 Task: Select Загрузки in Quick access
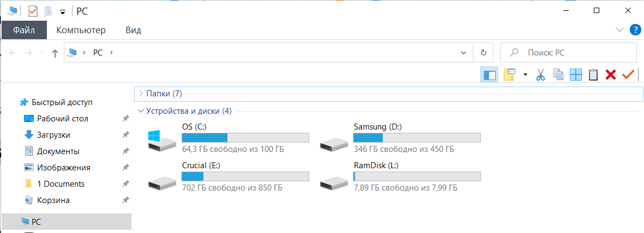(53, 135)
